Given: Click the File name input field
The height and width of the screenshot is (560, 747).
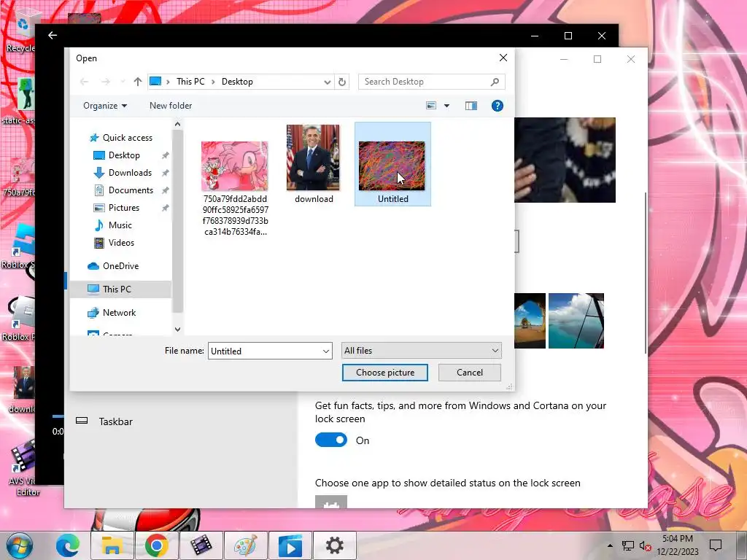Looking at the screenshot, I should point(265,351).
